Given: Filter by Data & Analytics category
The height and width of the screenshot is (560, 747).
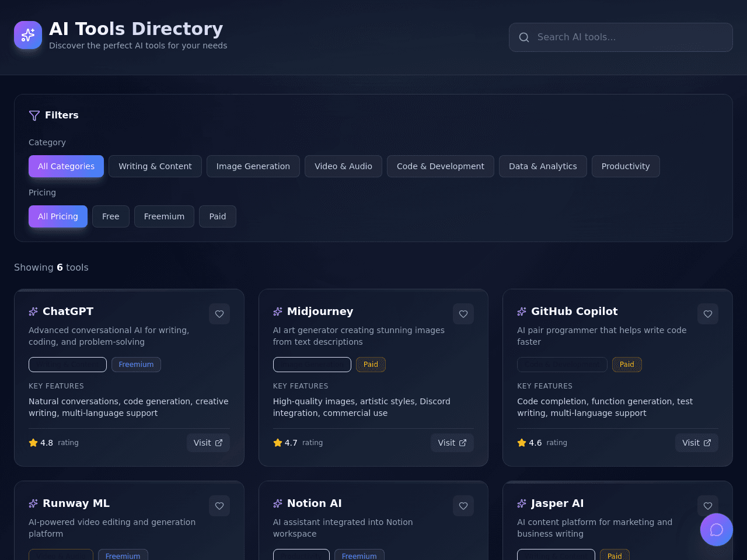Looking at the screenshot, I should [x=543, y=166].
